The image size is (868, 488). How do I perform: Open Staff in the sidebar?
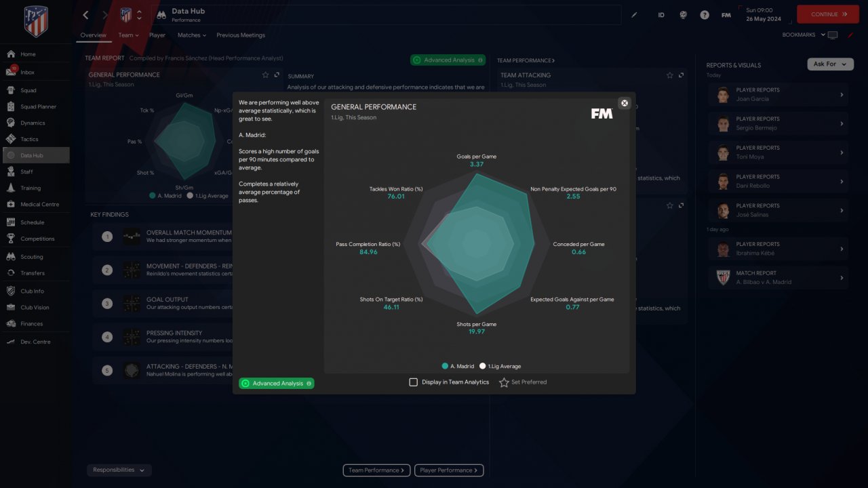35,171
